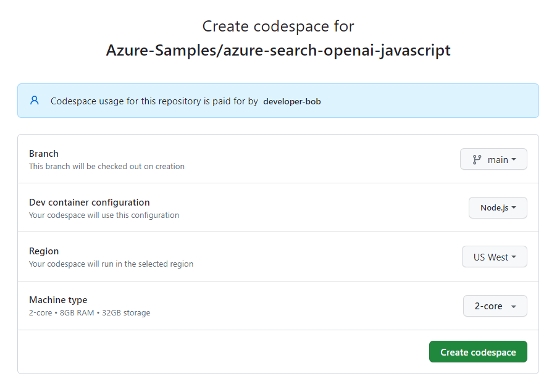Click the Create codespace button
557x392 pixels.
[x=478, y=351]
